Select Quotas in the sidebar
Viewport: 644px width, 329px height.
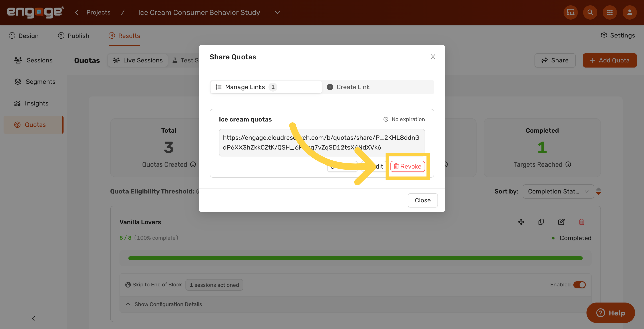(x=34, y=125)
